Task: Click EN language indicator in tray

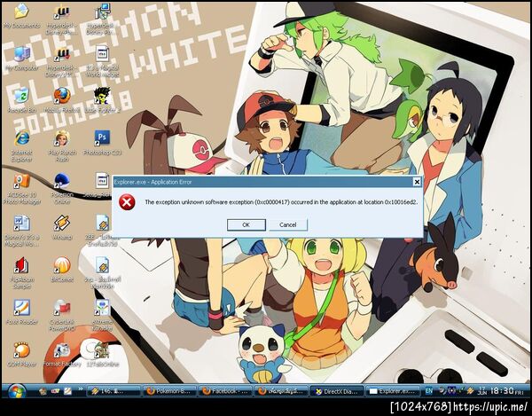Action: pos(428,391)
